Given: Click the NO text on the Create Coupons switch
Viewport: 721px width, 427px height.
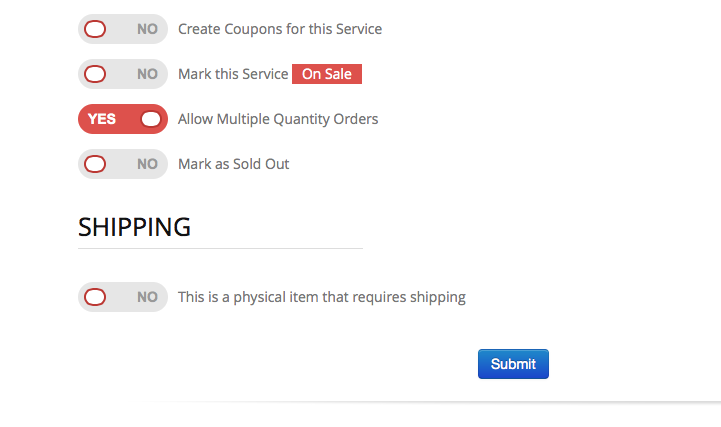Looking at the screenshot, I should [x=147, y=29].
